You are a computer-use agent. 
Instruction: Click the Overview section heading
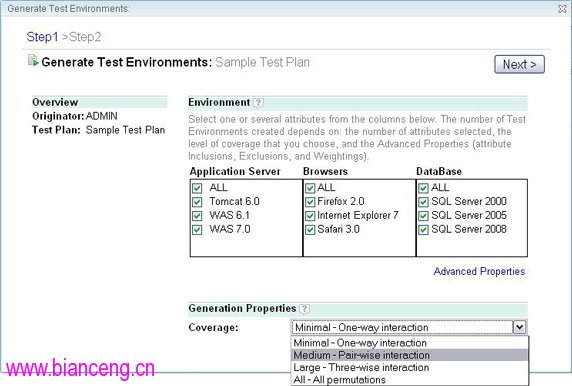55,102
